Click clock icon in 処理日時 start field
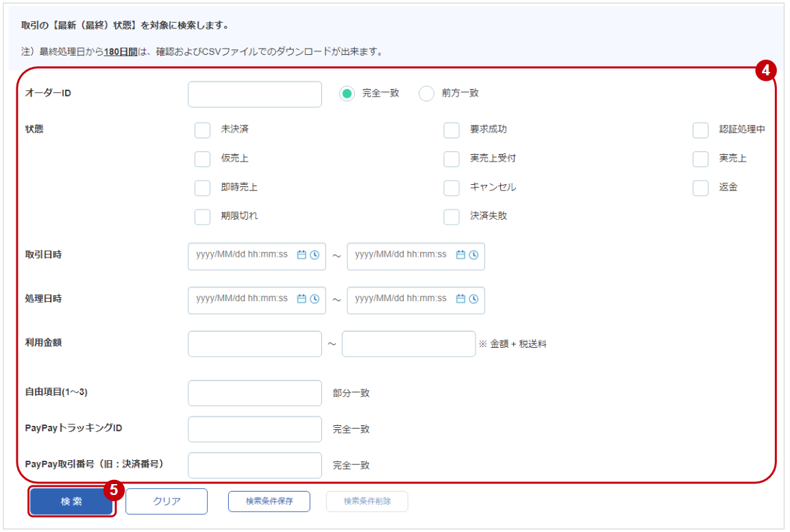 coord(314,299)
